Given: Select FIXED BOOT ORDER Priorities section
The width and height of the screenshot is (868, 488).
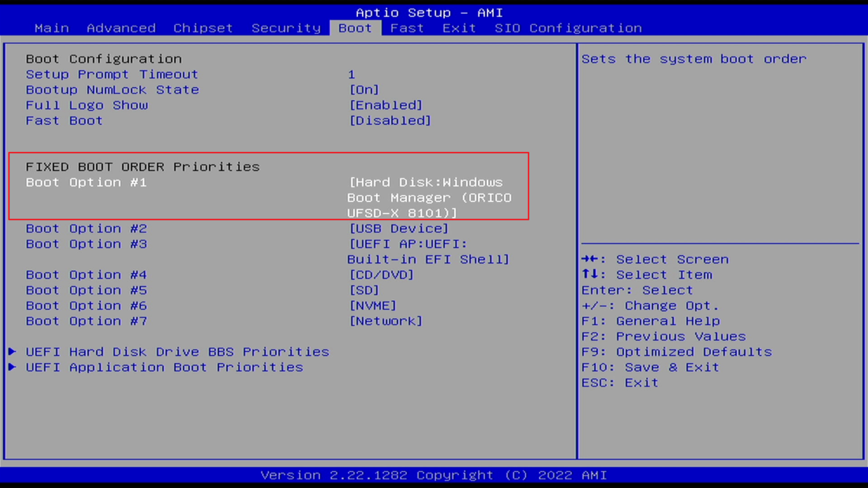Looking at the screenshot, I should [x=142, y=166].
